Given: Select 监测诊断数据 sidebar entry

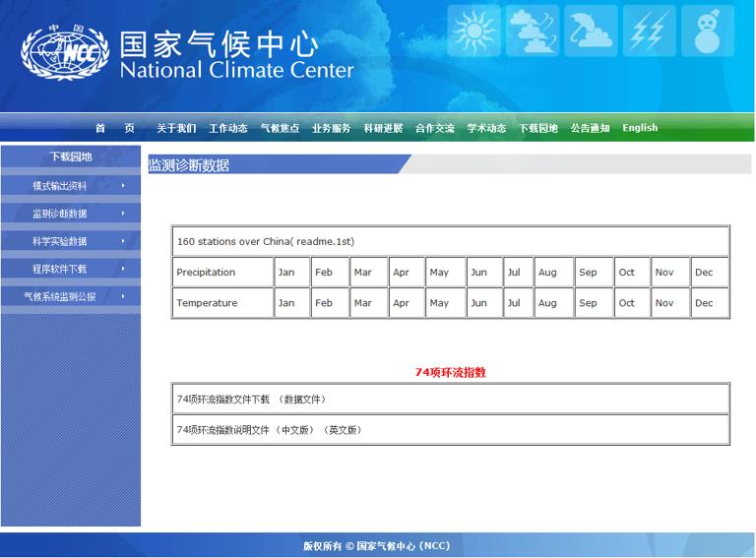Looking at the screenshot, I should point(60,214).
